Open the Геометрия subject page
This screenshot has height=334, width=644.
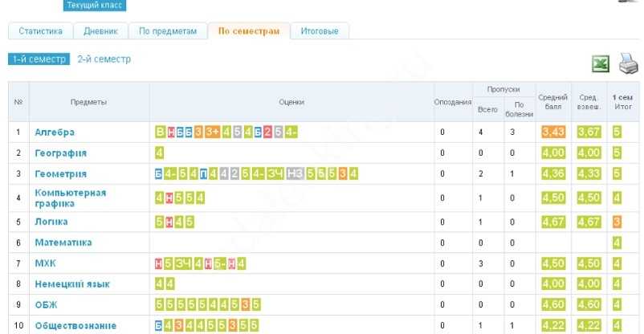click(x=60, y=173)
